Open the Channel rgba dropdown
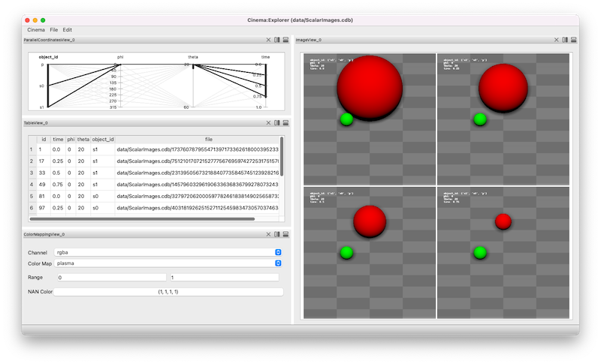601x364 pixels. point(168,252)
